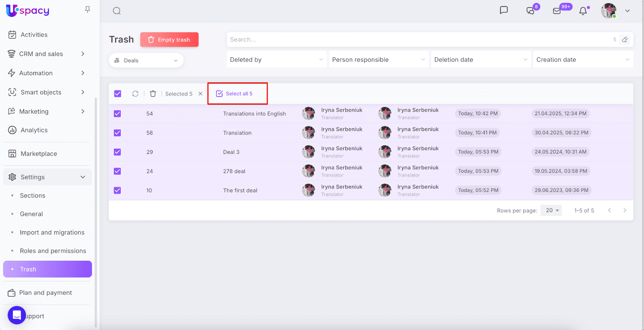The image size is (644, 330).
Task: Click the trash bin delete icon
Action: click(153, 94)
